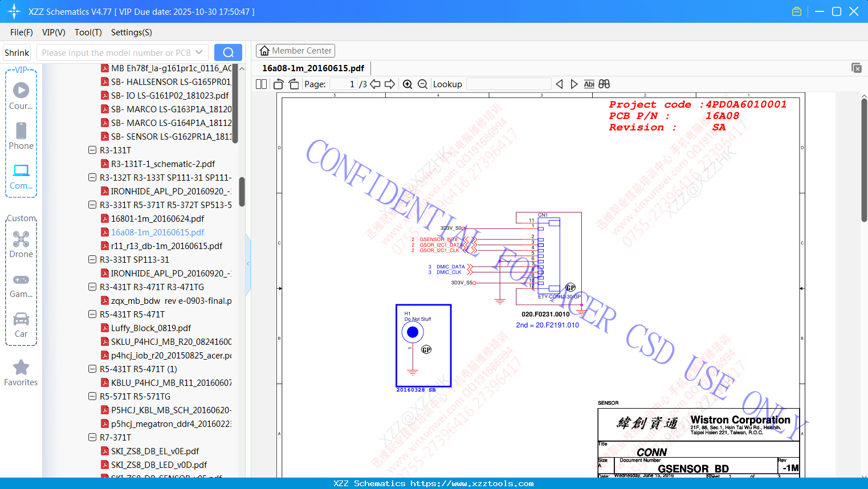Open R3-131T-1_schematic-2.pdf
868x489 pixels.
tap(163, 164)
